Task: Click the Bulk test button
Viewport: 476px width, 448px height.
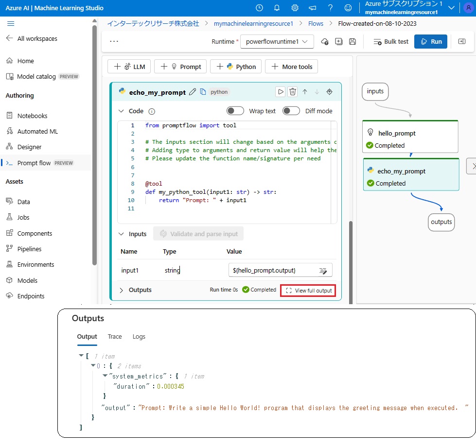Action: 391,42
